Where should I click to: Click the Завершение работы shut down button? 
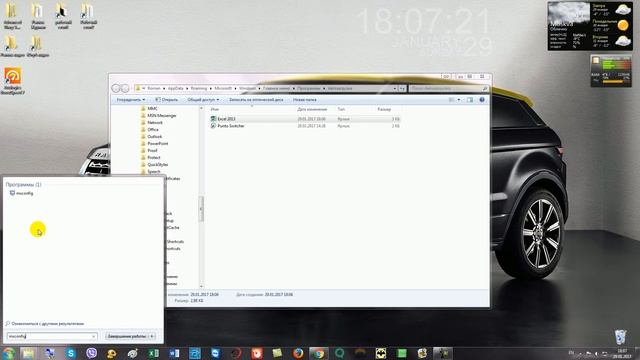tap(127, 336)
